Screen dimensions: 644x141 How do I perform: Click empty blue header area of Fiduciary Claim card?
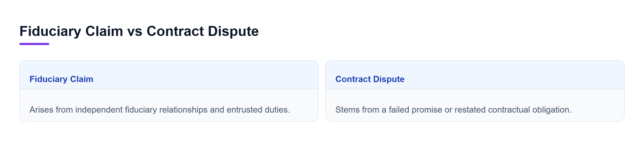(x=204, y=75)
